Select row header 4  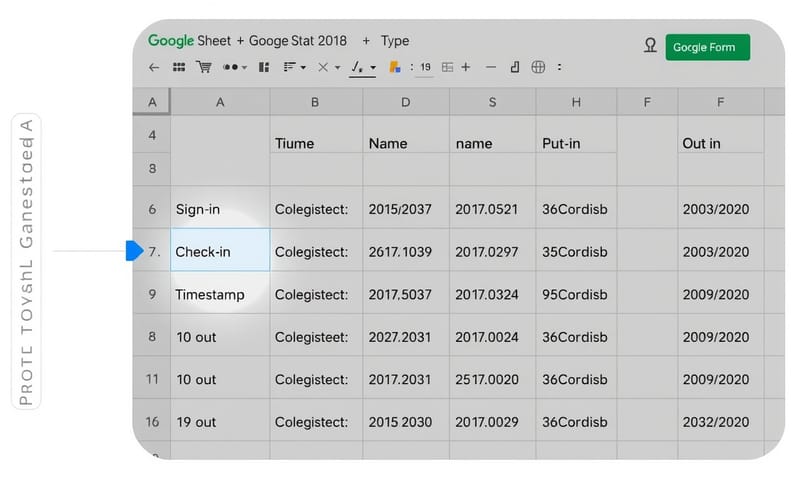click(152, 135)
